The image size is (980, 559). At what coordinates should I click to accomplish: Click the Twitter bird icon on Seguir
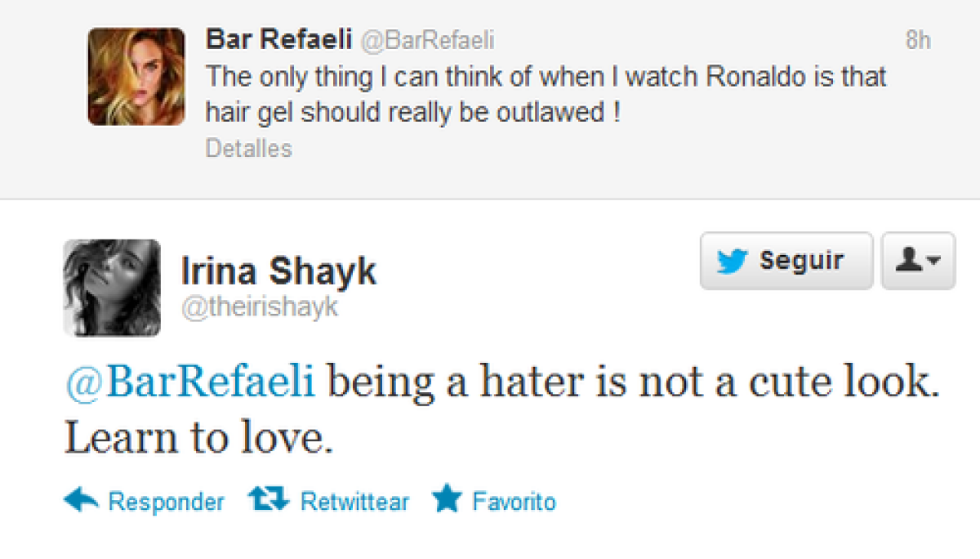(x=733, y=262)
